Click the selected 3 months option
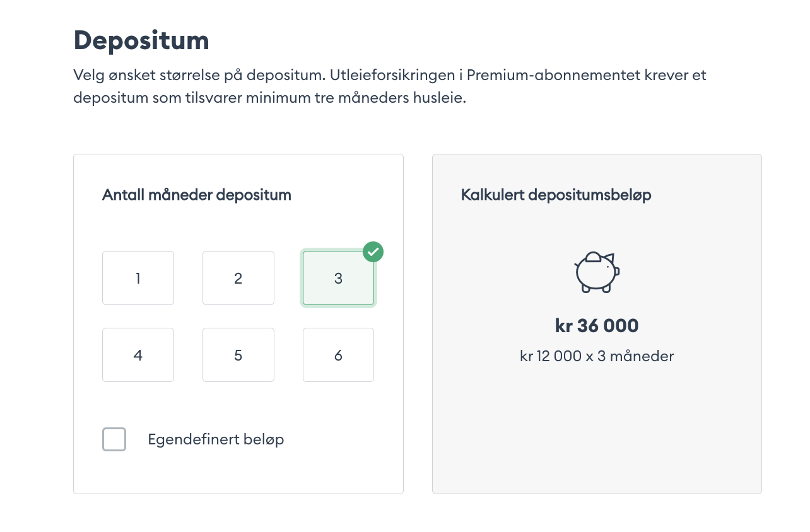This screenshot has width=810, height=532. (x=338, y=278)
